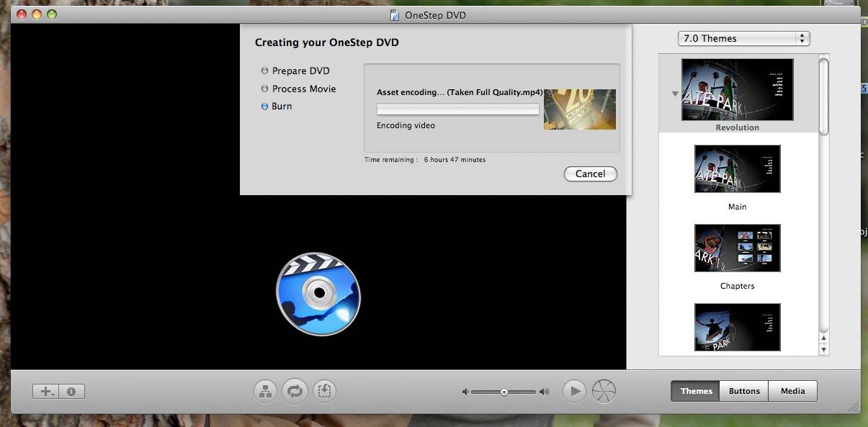This screenshot has height=427, width=868.
Task: Select the theme thumbnail below Chapters
Action: [737, 327]
